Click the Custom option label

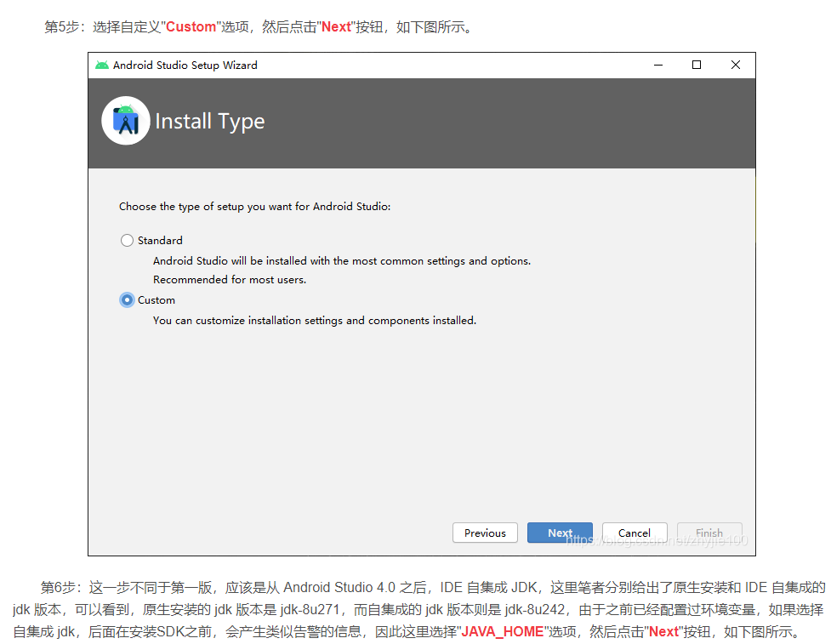(157, 300)
